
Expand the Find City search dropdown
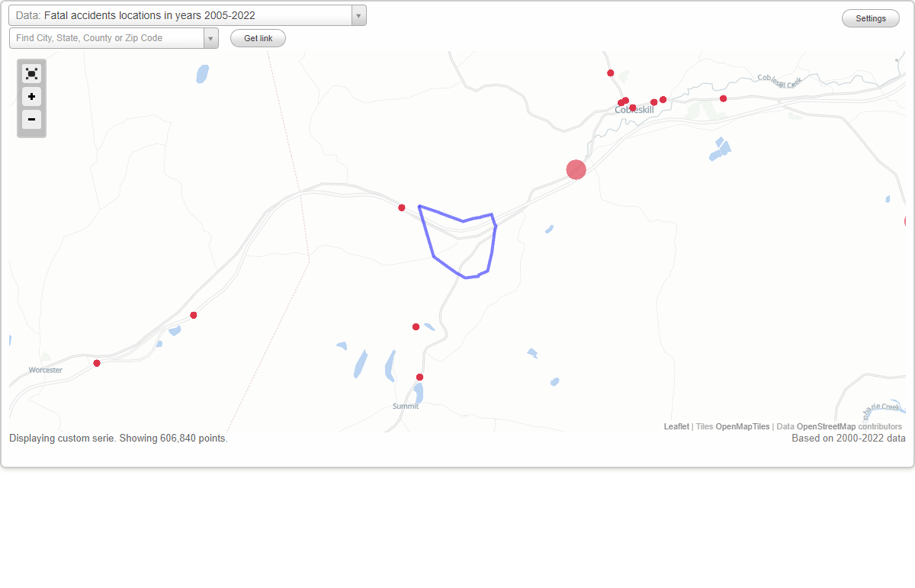click(211, 37)
